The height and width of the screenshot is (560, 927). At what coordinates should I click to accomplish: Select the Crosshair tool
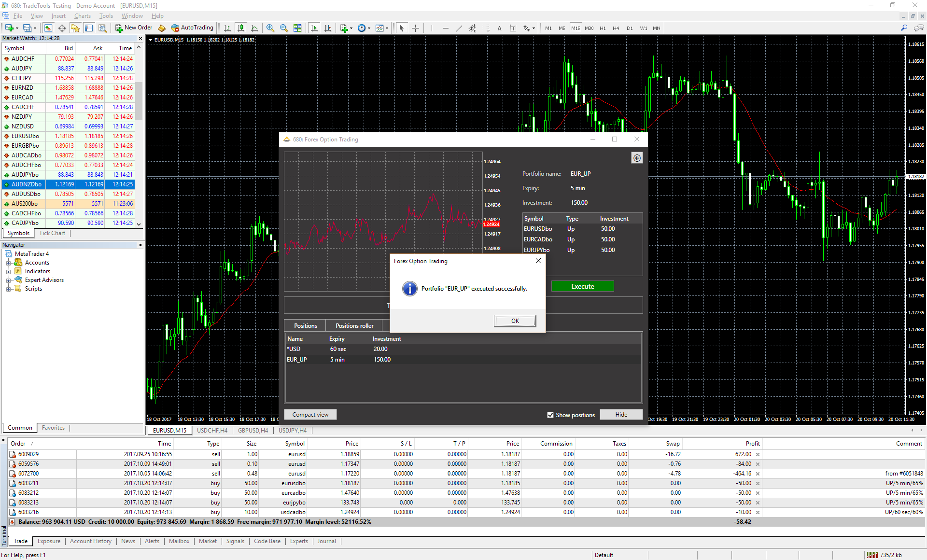[415, 28]
